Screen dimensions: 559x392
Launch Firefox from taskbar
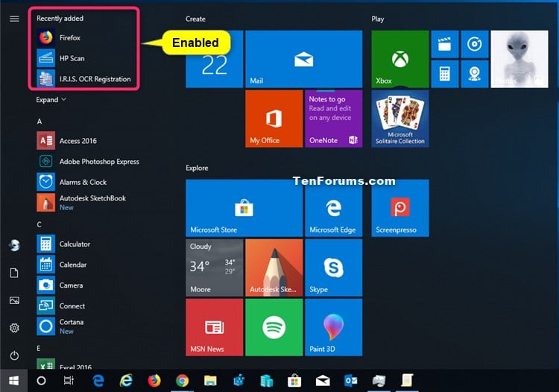pyautogui.click(x=154, y=381)
